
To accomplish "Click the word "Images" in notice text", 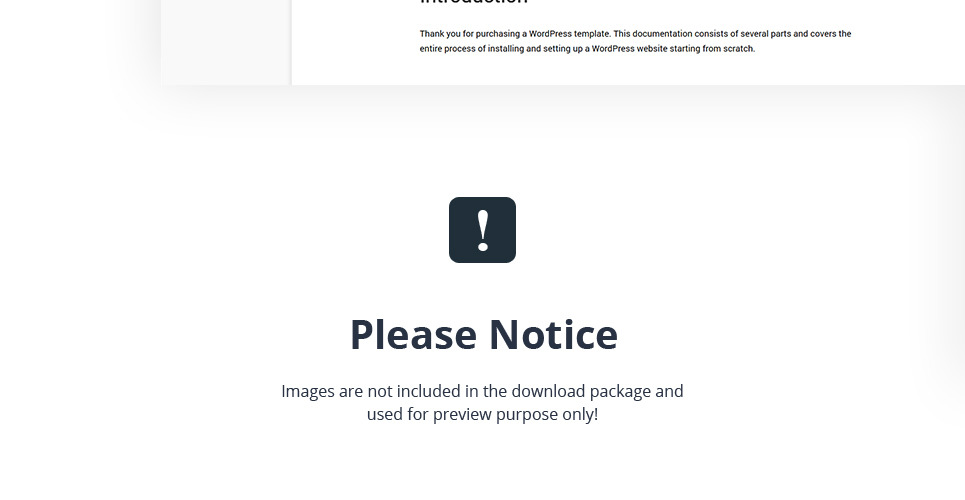I will point(308,392).
